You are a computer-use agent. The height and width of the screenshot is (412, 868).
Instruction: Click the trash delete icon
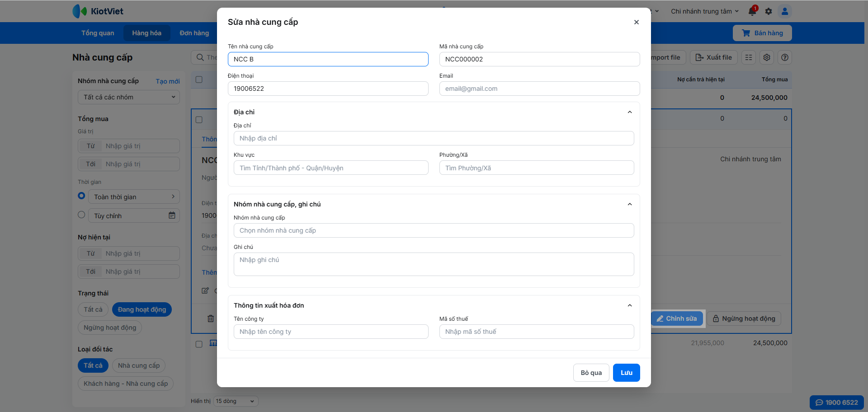[211, 318]
